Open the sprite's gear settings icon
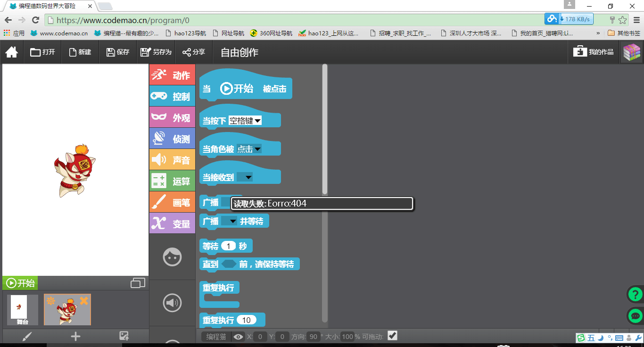The image size is (644, 347). pos(50,301)
